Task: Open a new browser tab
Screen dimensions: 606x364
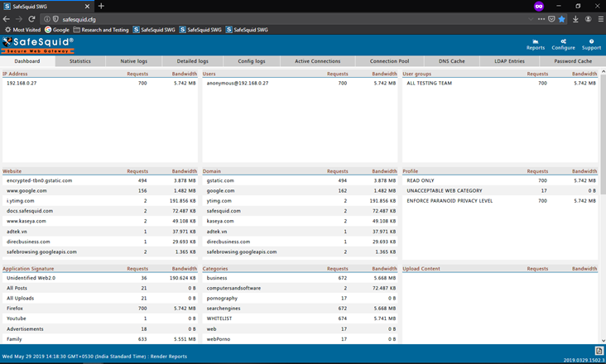Action: [101, 6]
